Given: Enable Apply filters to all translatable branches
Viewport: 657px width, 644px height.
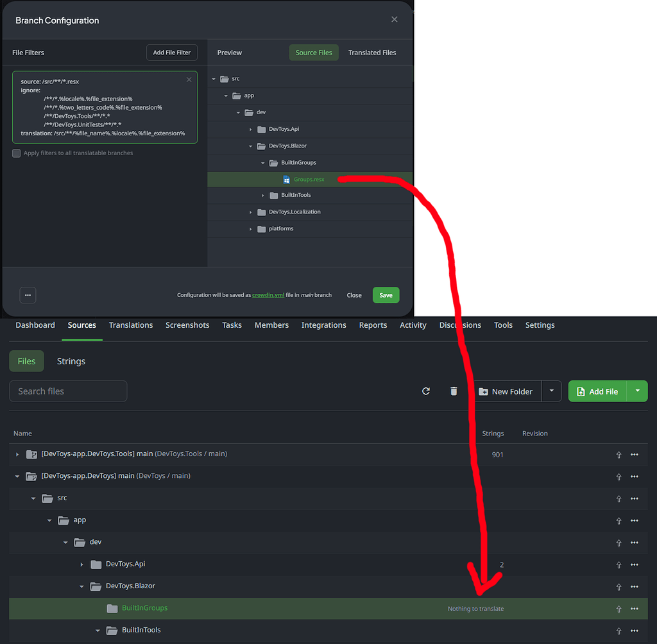Looking at the screenshot, I should (x=16, y=153).
